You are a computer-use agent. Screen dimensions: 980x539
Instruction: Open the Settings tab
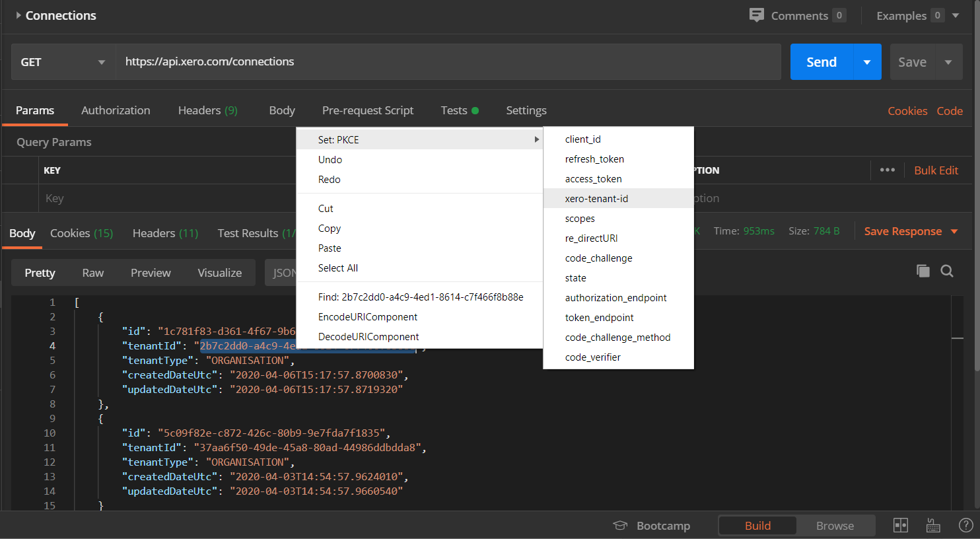click(526, 110)
